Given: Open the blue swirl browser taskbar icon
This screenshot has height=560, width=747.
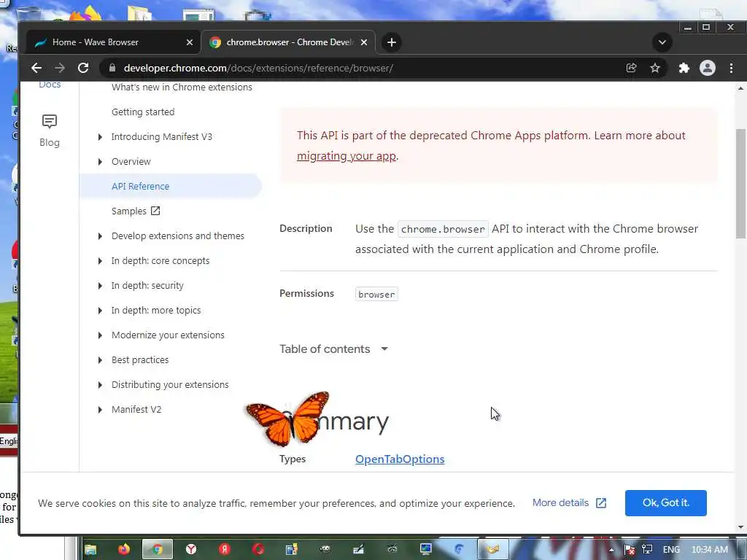Looking at the screenshot, I should [460, 550].
